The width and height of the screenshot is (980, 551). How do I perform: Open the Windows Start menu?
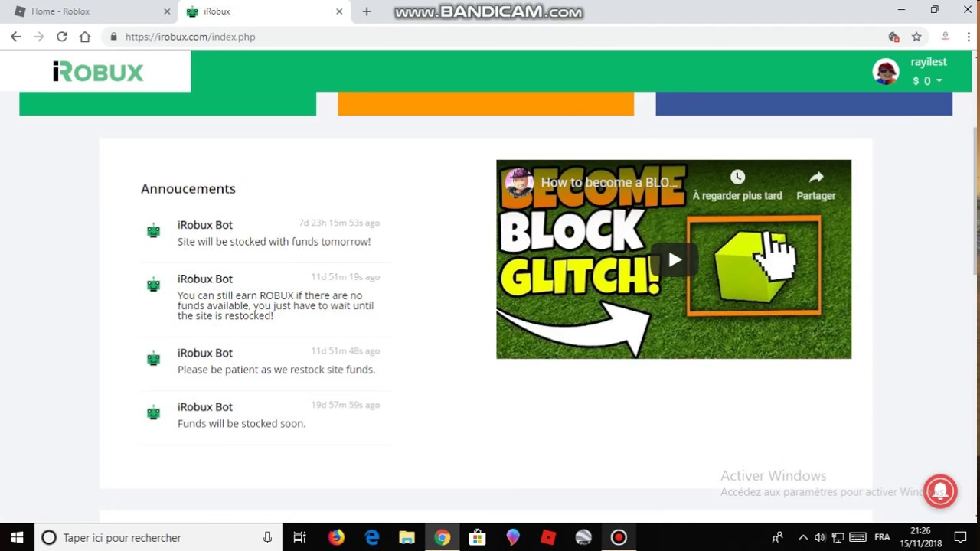(17, 537)
